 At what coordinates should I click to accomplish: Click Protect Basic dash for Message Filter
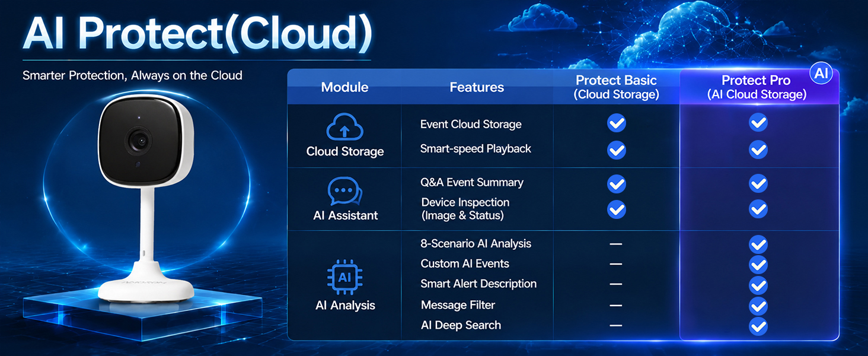pos(616,305)
